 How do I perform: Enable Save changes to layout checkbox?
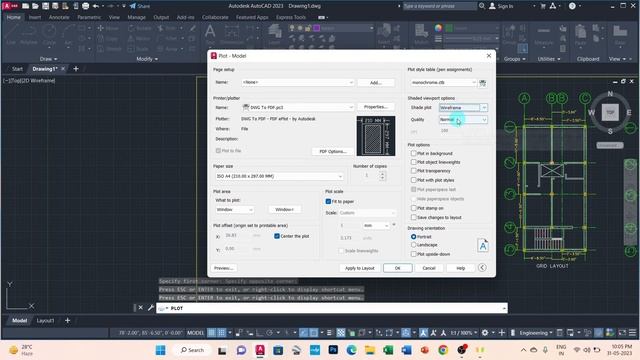click(x=414, y=218)
